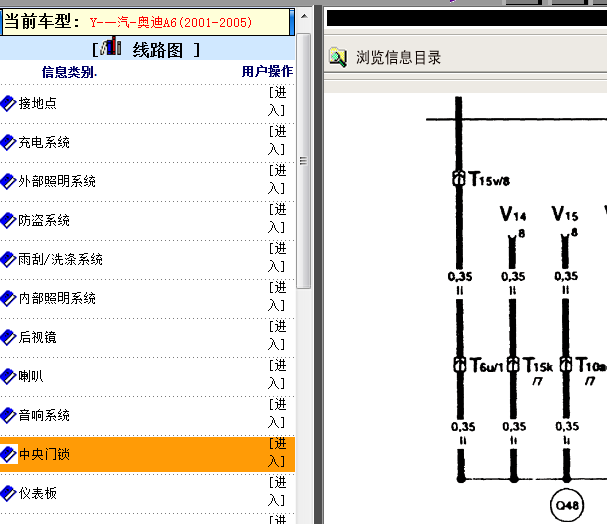
Task: Click the book icon beside 防盗系统
Action: 8,221
